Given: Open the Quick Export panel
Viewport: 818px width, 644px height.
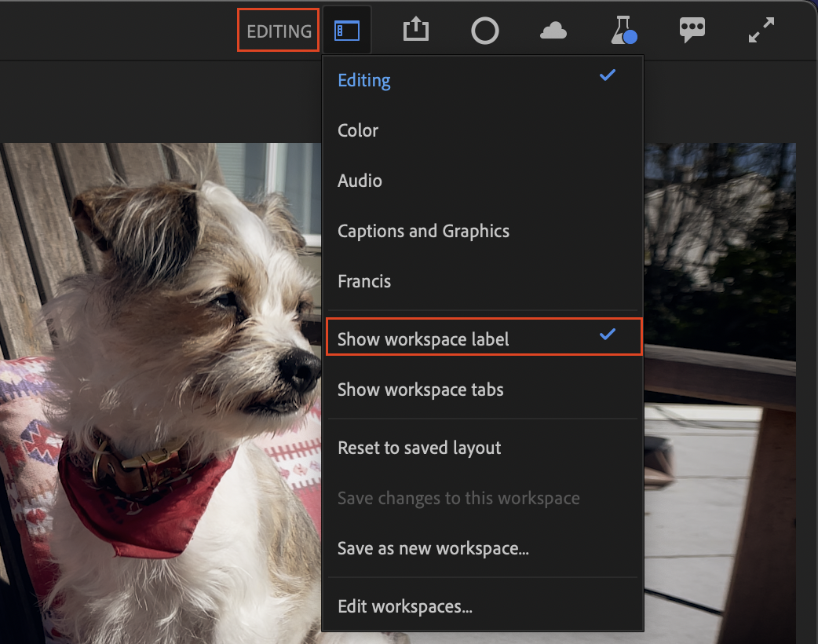Looking at the screenshot, I should click(415, 30).
